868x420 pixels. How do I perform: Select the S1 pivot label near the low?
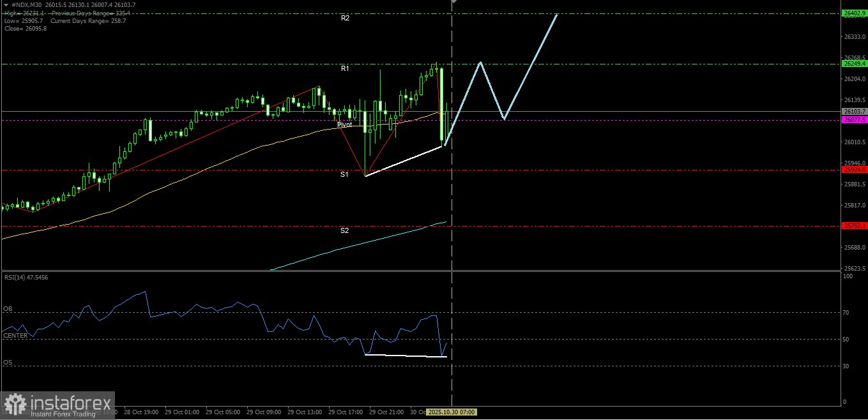[x=344, y=174]
